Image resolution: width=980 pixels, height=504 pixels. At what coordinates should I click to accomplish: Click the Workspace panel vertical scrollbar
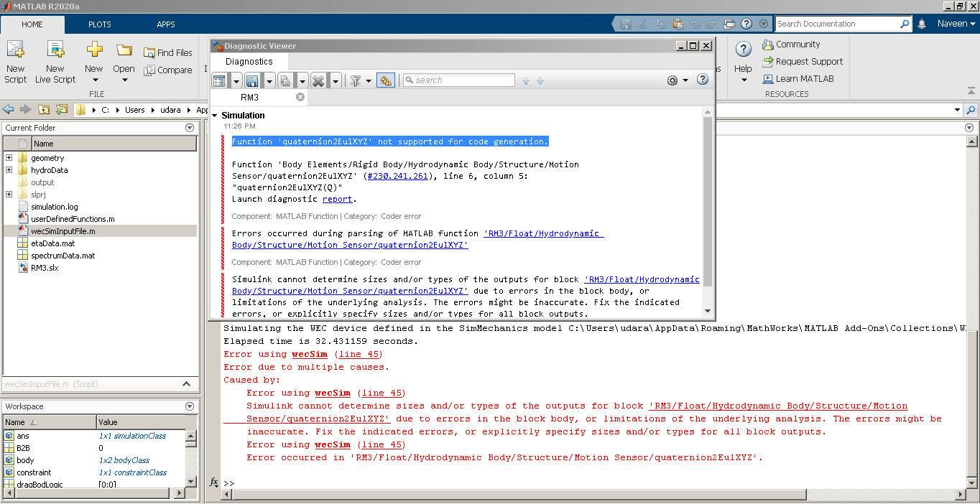[x=191, y=458]
